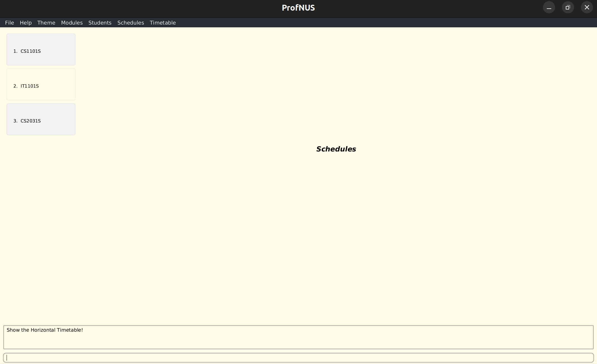Minimize the ProfNUS window
The width and height of the screenshot is (597, 364).
[549, 8]
